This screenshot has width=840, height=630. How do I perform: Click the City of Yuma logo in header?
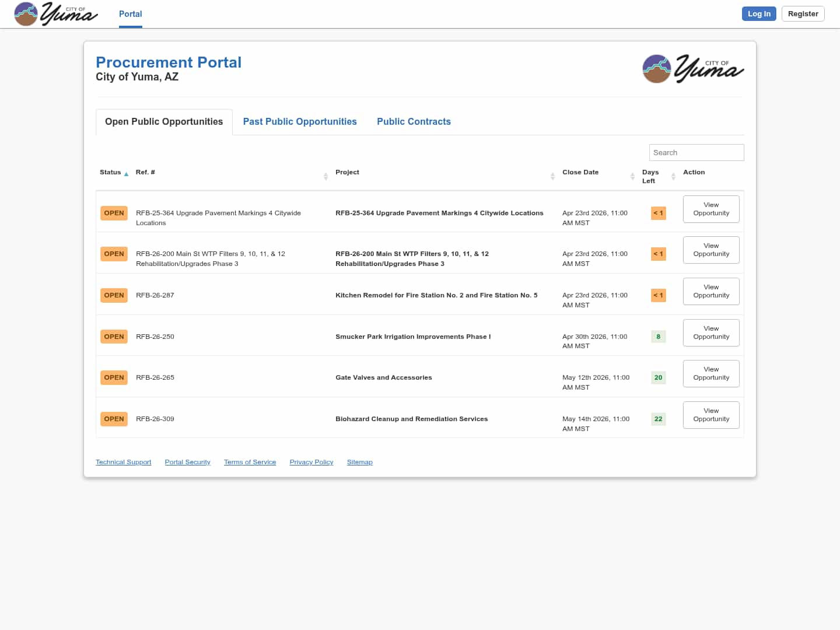[x=55, y=14]
